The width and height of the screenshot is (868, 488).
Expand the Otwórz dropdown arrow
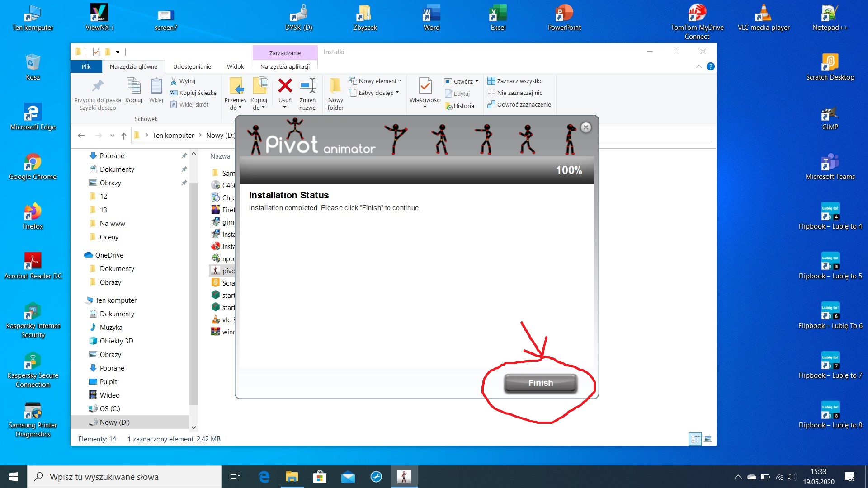click(476, 81)
